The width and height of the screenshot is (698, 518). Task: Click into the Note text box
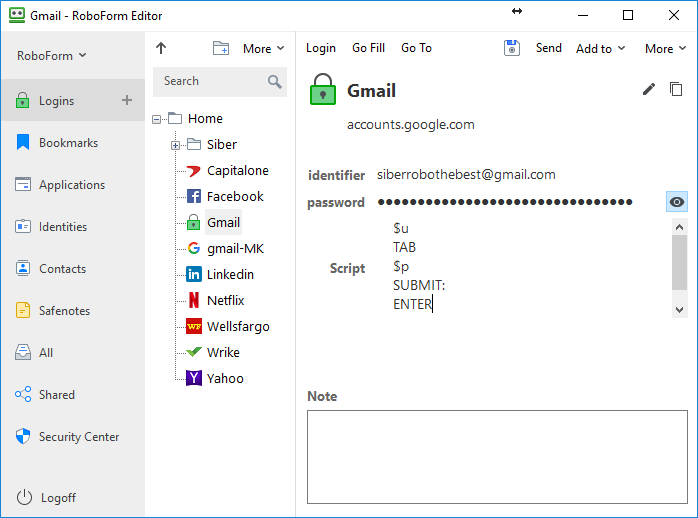[497, 457]
